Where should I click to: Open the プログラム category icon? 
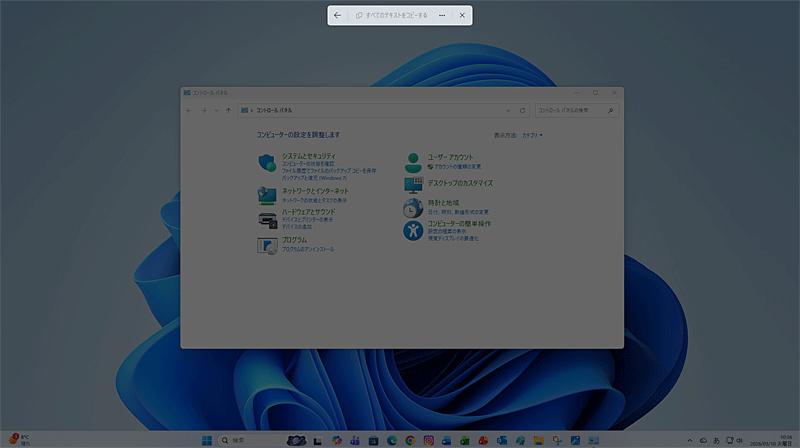[267, 245]
